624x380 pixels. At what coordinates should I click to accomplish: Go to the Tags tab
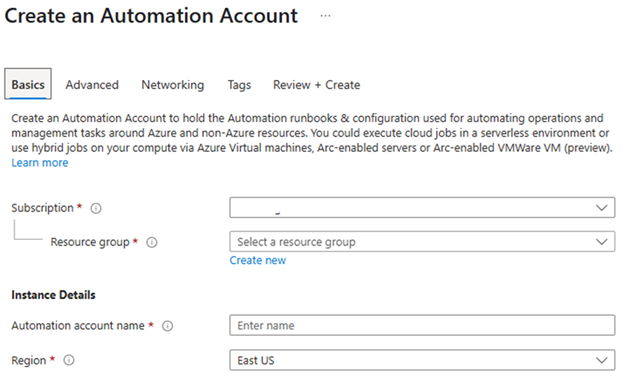pyautogui.click(x=239, y=85)
